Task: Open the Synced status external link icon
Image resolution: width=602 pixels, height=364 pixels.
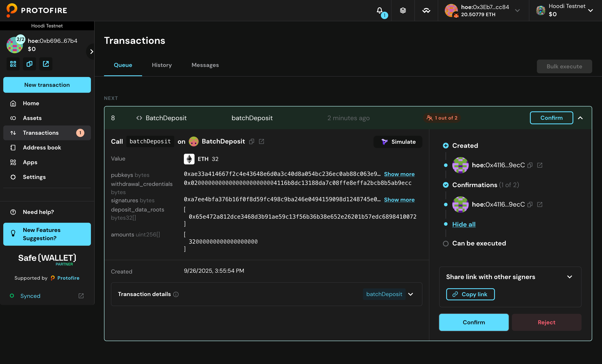Action: coord(81,296)
